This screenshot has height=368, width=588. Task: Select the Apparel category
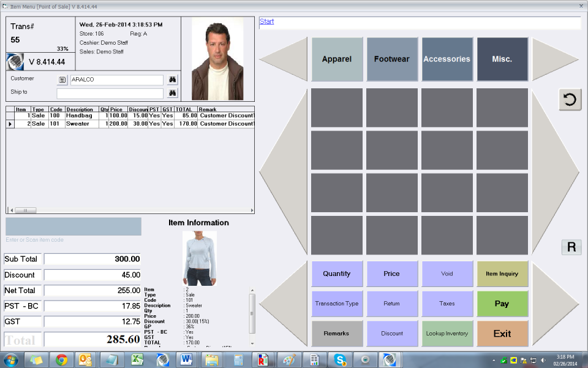pyautogui.click(x=337, y=59)
